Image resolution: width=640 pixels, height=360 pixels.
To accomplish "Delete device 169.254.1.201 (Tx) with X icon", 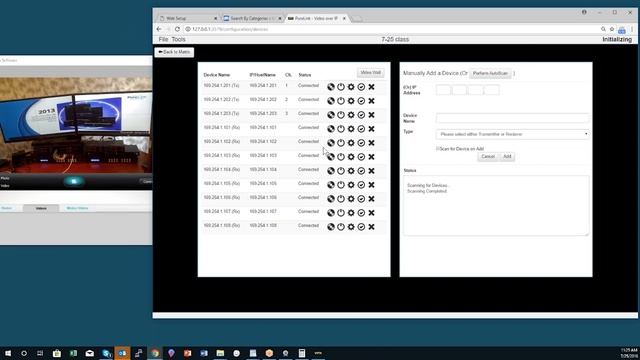I will 371,87.
